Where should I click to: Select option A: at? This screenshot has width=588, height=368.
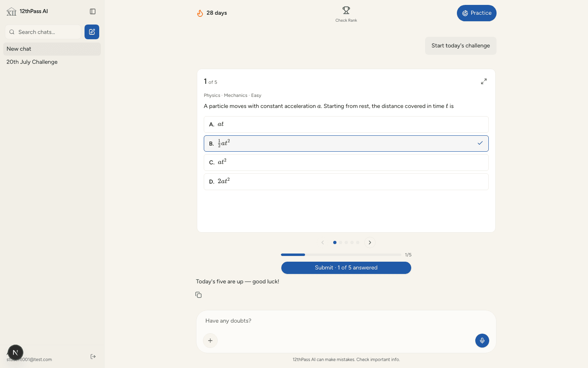coord(346,124)
